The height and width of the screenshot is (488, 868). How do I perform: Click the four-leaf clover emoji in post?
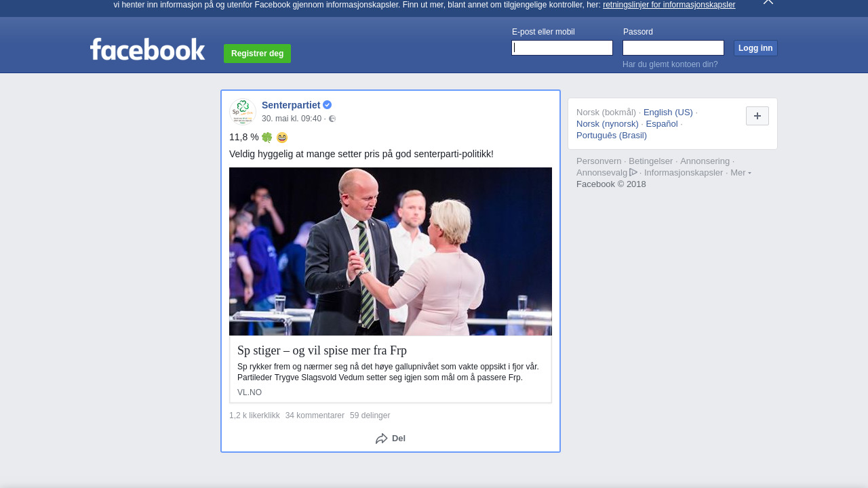tap(267, 138)
